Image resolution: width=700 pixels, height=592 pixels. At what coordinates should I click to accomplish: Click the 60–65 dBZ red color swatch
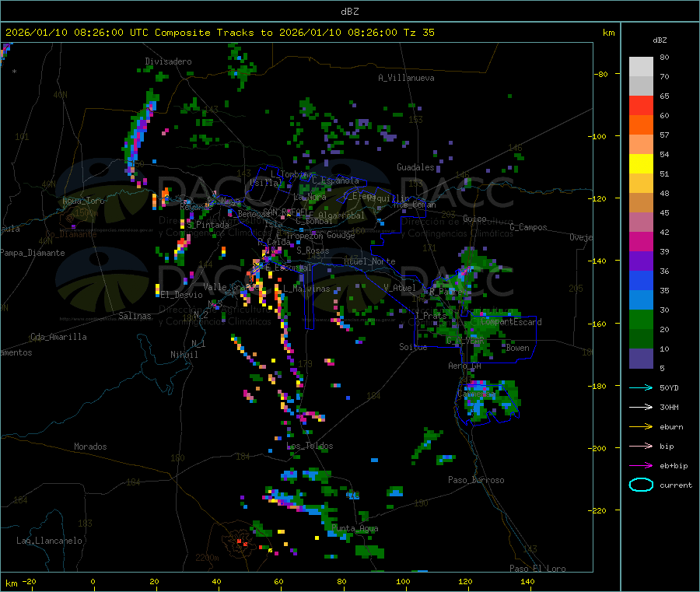[641, 105]
